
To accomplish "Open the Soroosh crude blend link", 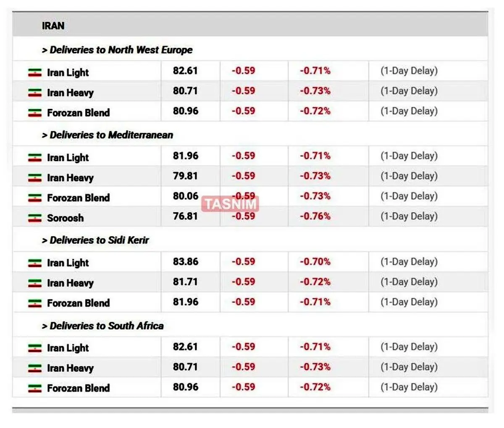I will point(65,218).
